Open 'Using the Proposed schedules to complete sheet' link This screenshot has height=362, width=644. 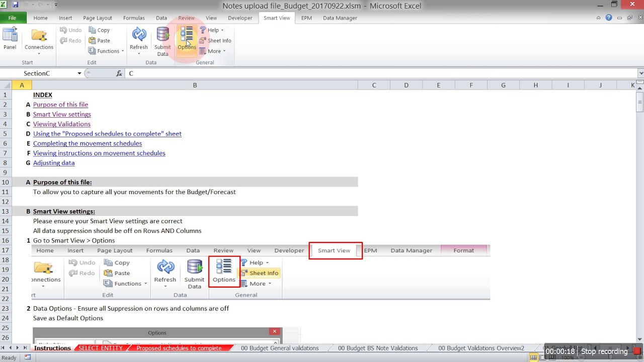pyautogui.click(x=107, y=134)
